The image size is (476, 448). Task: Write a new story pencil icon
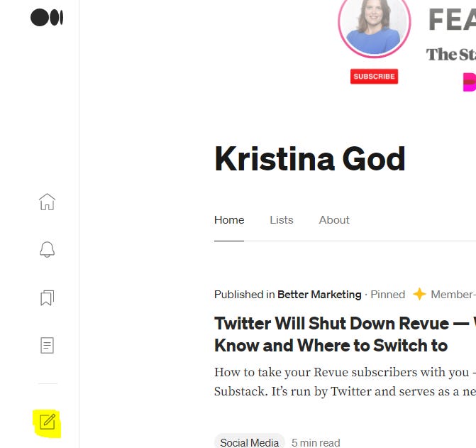tap(48, 422)
